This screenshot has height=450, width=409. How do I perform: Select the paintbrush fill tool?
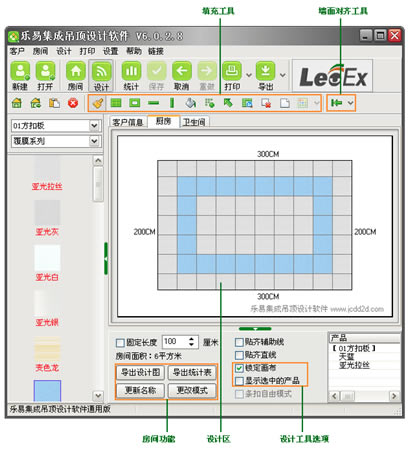[x=98, y=103]
